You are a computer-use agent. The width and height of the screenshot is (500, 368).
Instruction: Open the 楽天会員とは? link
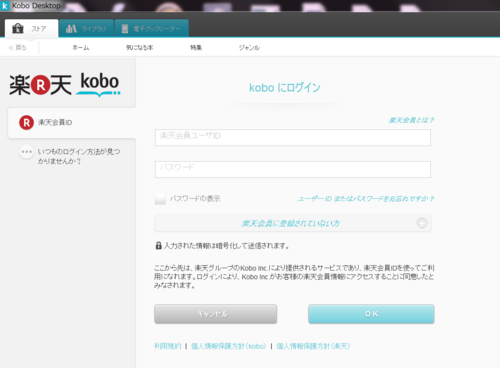pyautogui.click(x=411, y=120)
